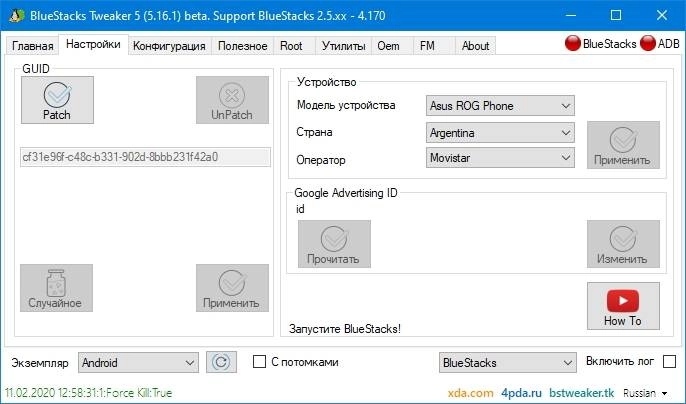686x404 pixels.
Task: Open the bstweaker.tk link
Action: (x=581, y=393)
